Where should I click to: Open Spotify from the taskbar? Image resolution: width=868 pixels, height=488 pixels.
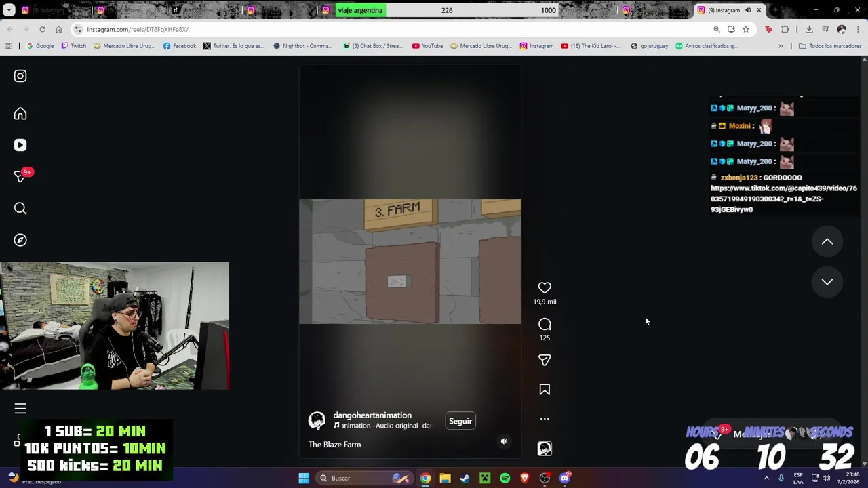pos(505,478)
